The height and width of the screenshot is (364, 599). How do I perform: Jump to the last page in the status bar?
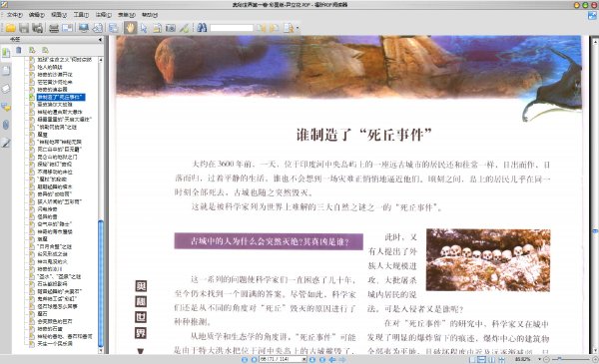(322, 359)
